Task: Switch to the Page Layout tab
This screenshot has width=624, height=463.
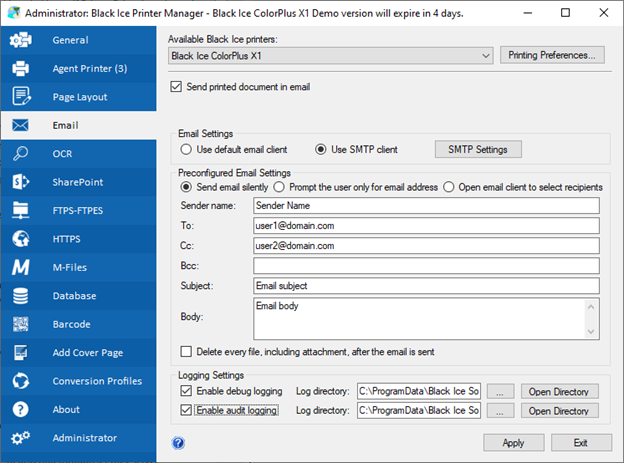Action: (x=78, y=97)
